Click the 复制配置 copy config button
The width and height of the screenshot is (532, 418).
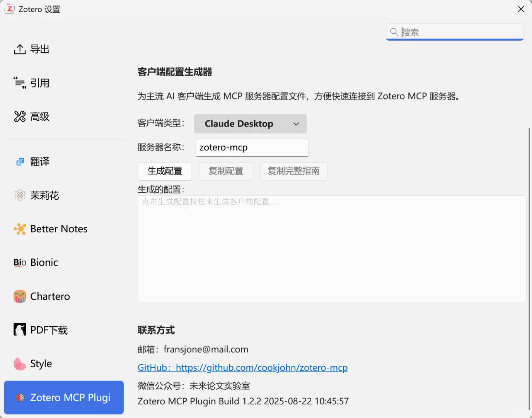tap(226, 171)
